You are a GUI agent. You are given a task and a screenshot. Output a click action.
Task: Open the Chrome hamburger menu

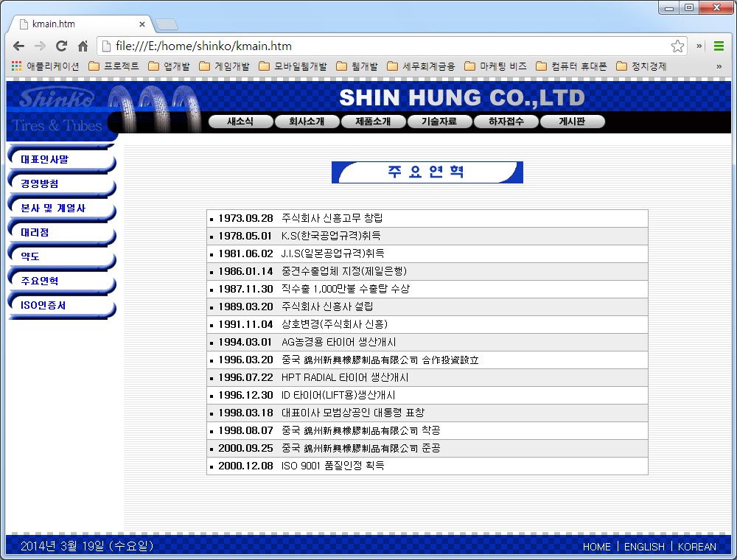click(719, 46)
